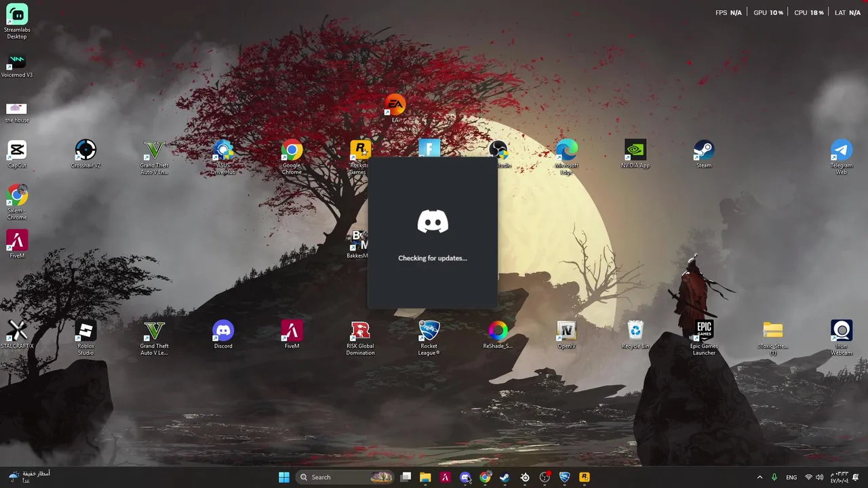Image resolution: width=868 pixels, height=488 pixels.
Task: Click the taskbar icon with red notification dot
Action: point(545,477)
